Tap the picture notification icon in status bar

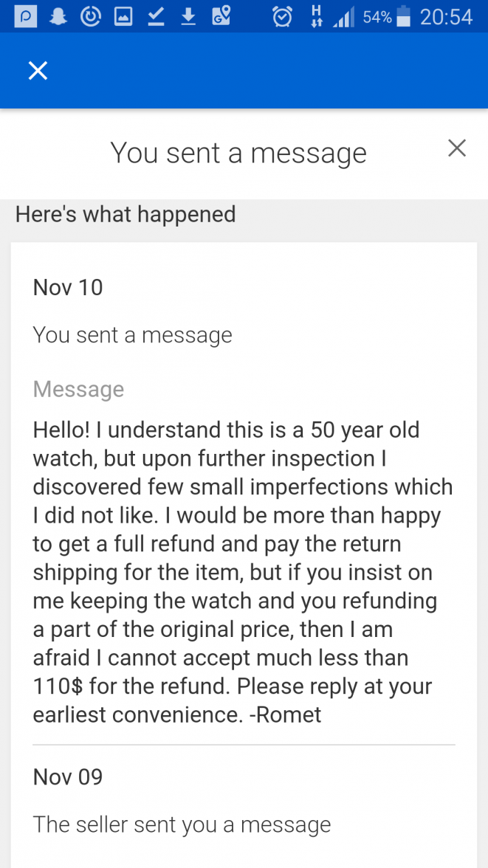click(123, 16)
